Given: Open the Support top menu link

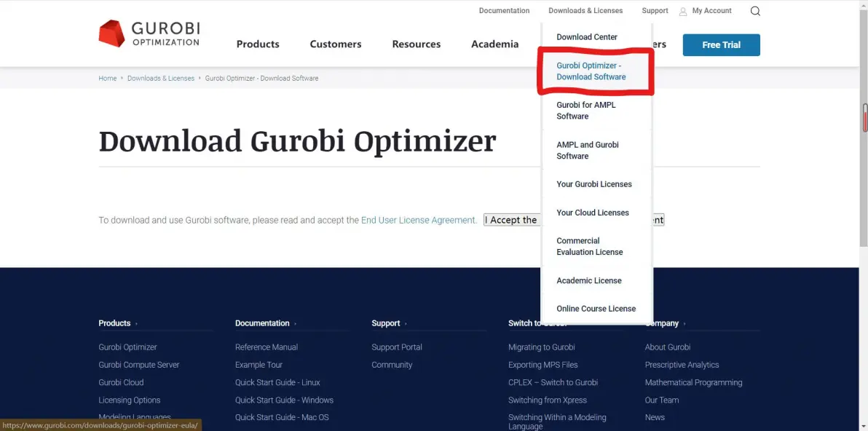Looking at the screenshot, I should (x=655, y=10).
